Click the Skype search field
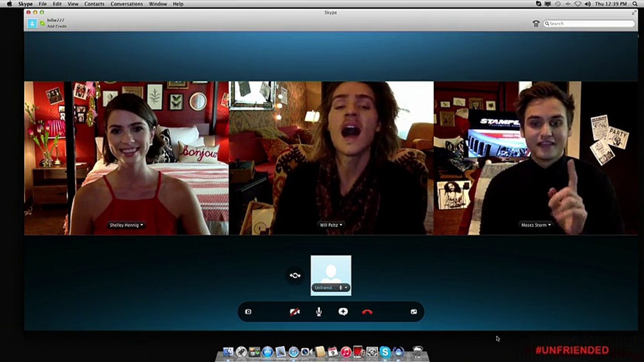This screenshot has width=644, height=362. point(589,23)
